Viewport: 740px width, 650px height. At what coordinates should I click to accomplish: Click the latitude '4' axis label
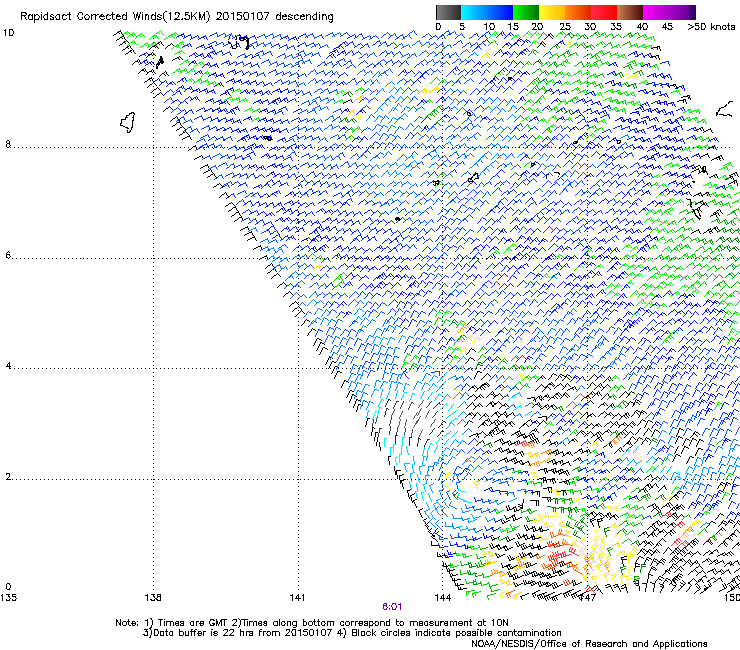click(8, 366)
